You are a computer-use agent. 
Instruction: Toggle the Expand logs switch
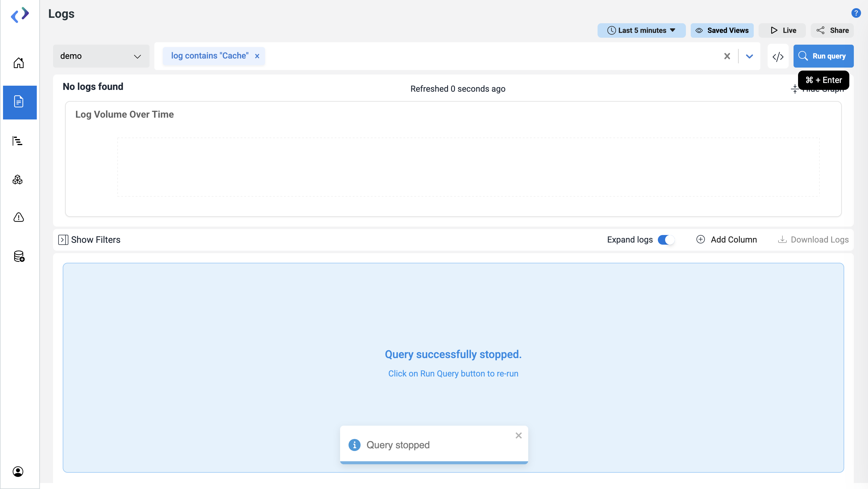666,240
